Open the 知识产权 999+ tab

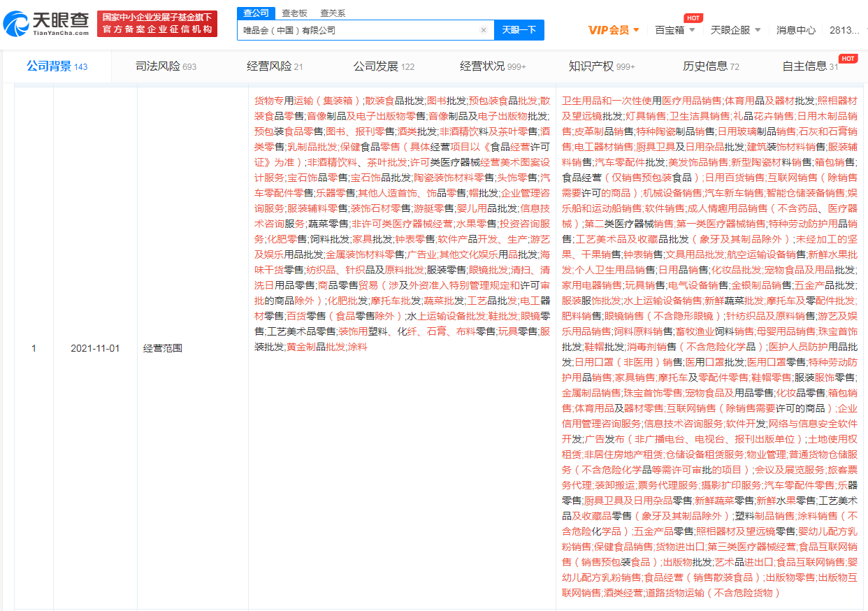(602, 66)
